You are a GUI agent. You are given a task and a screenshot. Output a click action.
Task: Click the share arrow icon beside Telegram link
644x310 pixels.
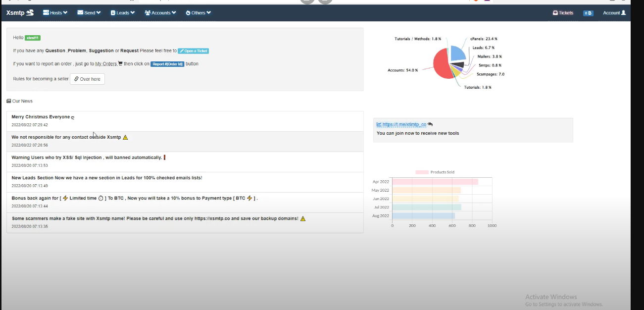point(430,124)
